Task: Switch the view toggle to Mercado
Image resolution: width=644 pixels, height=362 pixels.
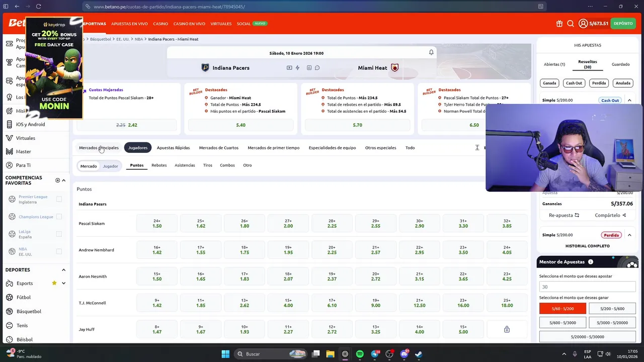Action: (89, 166)
